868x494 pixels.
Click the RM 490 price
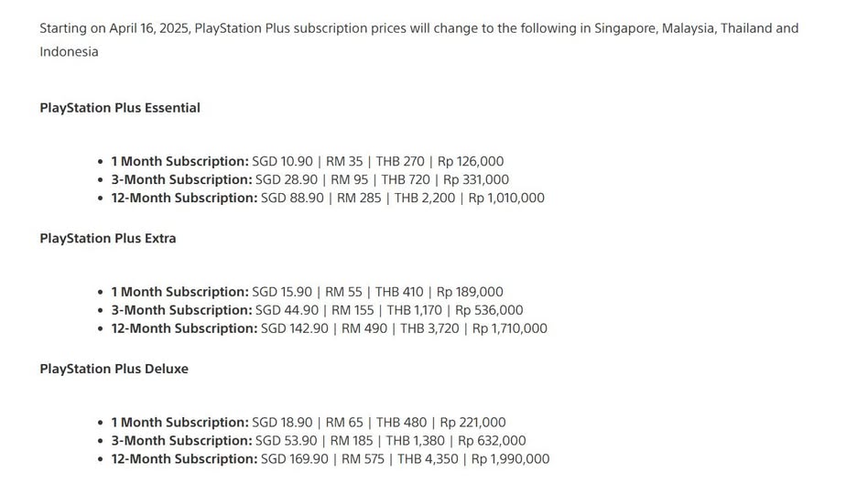tap(364, 328)
